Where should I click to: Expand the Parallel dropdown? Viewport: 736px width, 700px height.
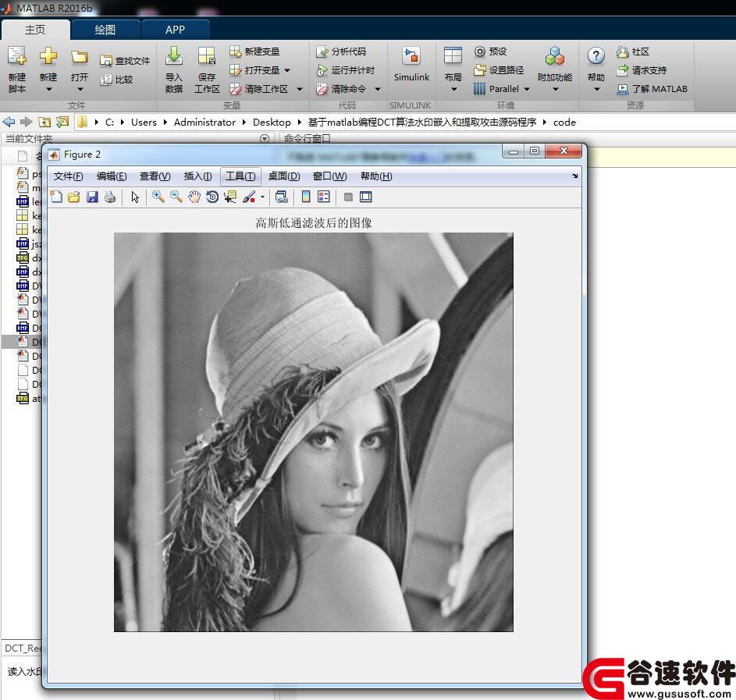[527, 89]
